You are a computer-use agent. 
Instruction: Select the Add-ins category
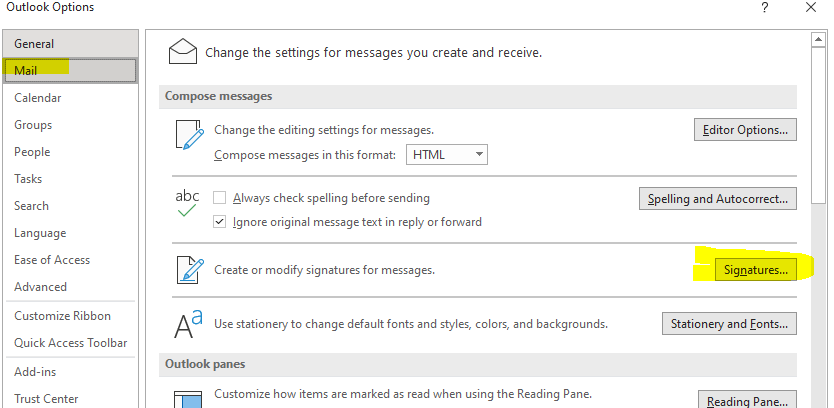point(70,372)
